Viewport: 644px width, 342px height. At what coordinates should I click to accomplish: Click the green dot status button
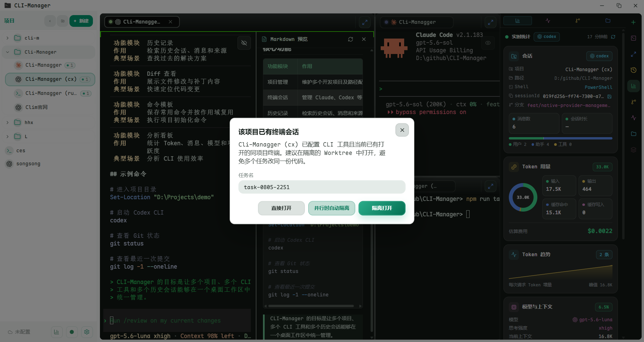pos(72,332)
